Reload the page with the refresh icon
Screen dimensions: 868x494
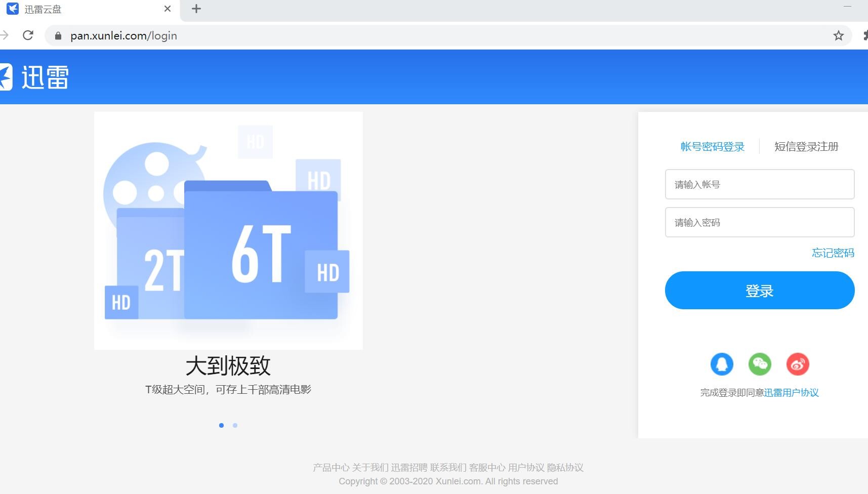[x=28, y=35]
